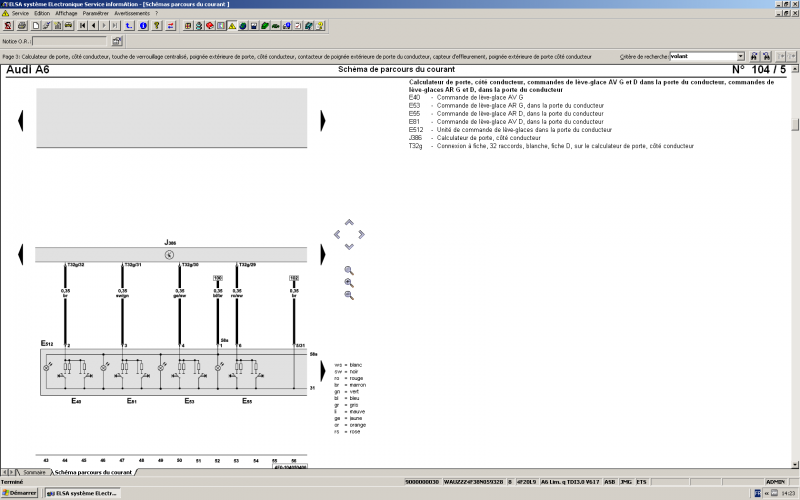
Task: Select the Schéma parcours du courant tab
Action: [x=93, y=472]
